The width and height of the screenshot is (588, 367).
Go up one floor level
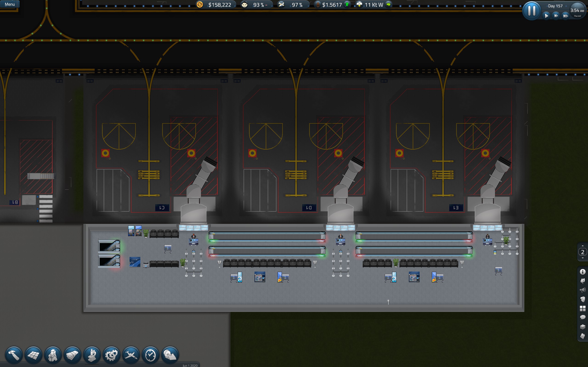pos(582,246)
